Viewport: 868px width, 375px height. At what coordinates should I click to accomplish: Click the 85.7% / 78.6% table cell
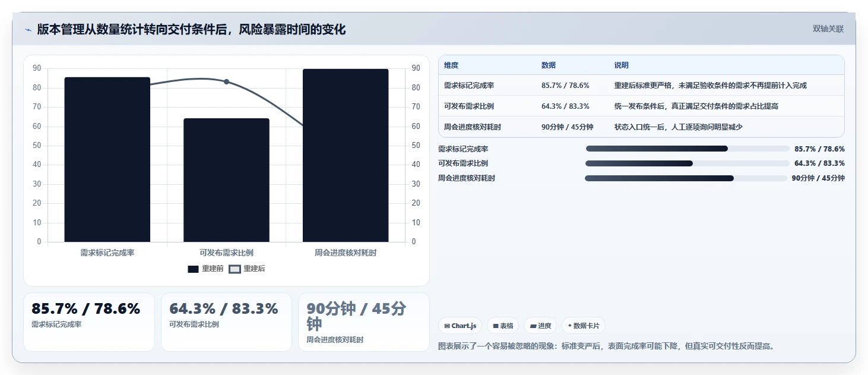click(565, 86)
